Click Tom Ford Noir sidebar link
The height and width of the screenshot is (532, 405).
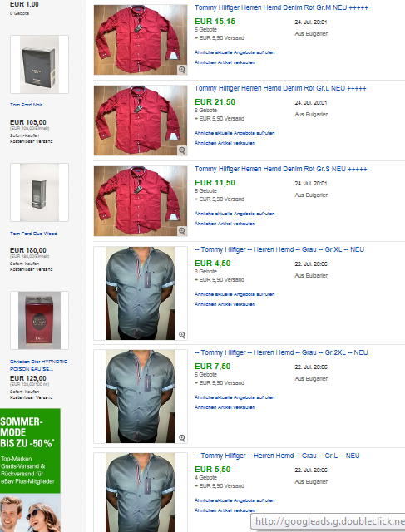coord(26,105)
